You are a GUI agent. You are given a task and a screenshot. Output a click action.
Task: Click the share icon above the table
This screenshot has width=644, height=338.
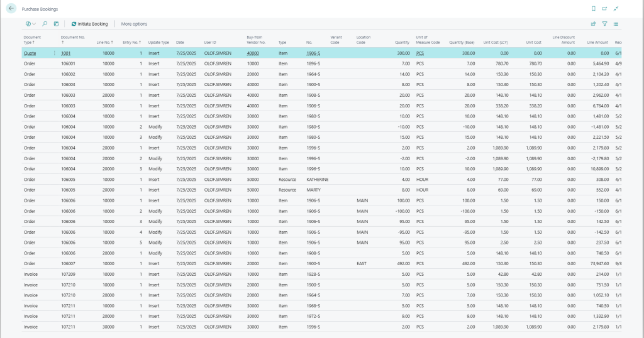pos(593,24)
